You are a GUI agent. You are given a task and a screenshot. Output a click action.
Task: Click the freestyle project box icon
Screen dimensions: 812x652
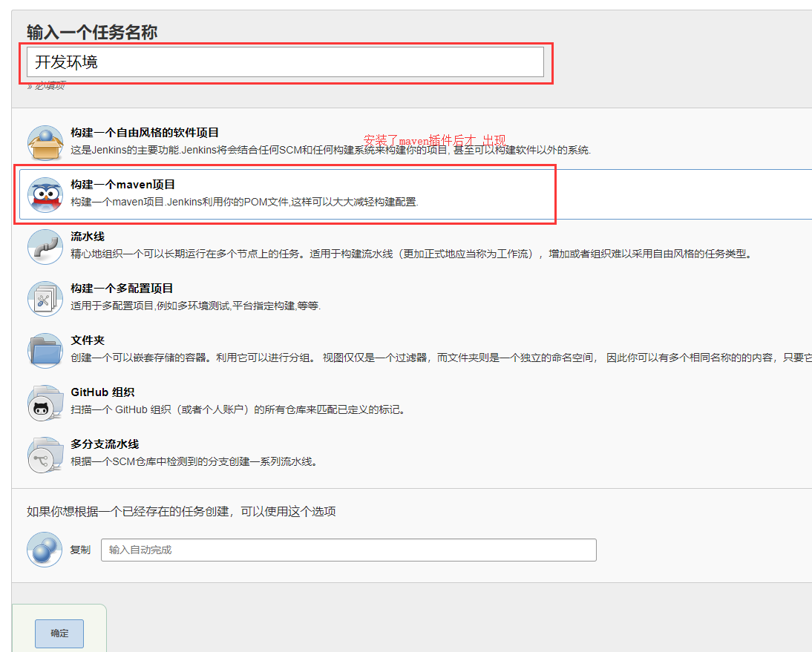pos(45,143)
